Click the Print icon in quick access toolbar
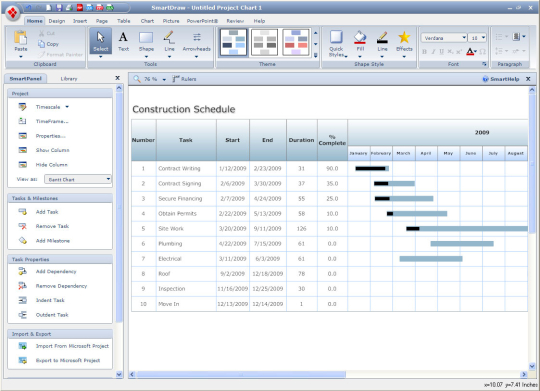Viewport: 540px width, 391px height. tap(69, 7)
